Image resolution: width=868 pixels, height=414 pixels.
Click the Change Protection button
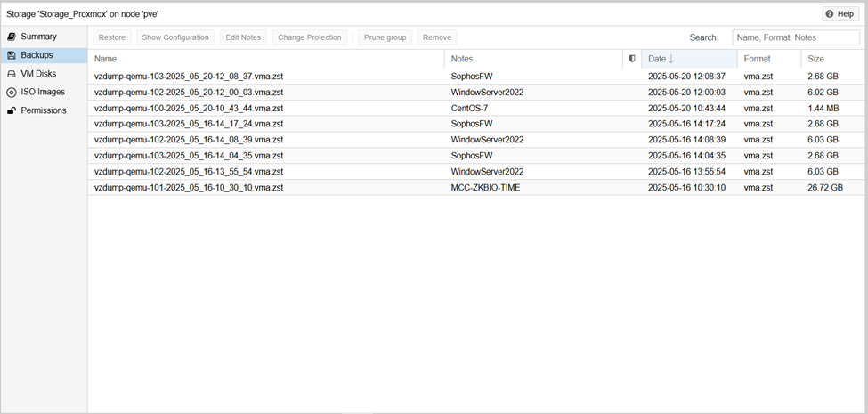(309, 37)
